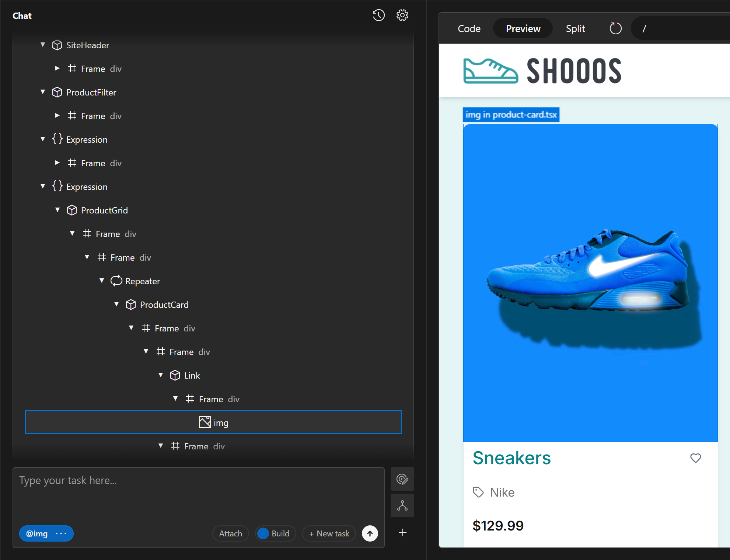
Task: Click the sneaker logo icon in header
Action: tap(490, 71)
